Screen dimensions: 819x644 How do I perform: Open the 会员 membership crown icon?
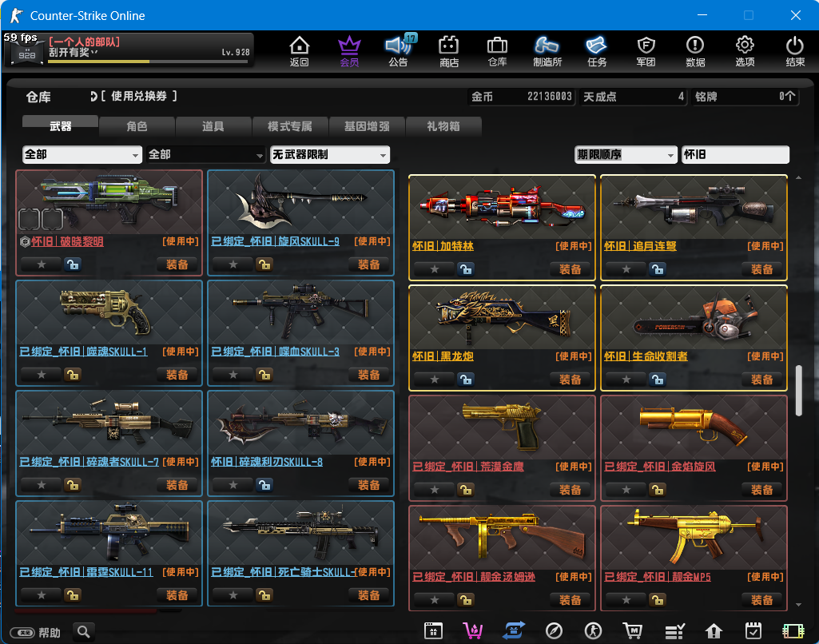(x=349, y=51)
